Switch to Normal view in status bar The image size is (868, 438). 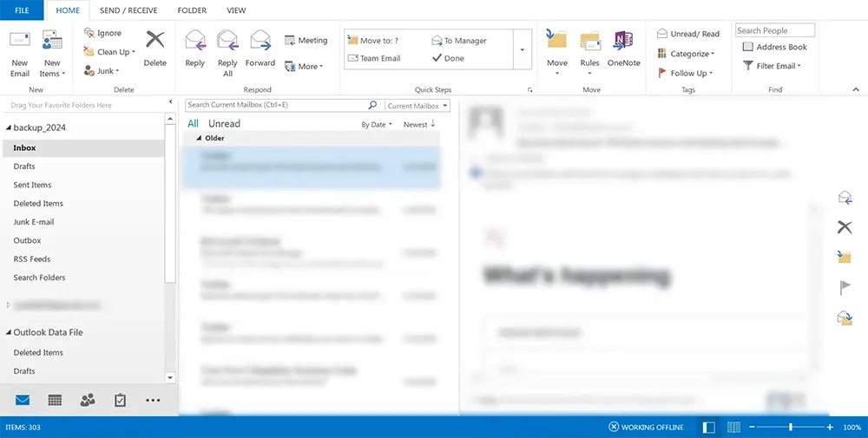708,427
